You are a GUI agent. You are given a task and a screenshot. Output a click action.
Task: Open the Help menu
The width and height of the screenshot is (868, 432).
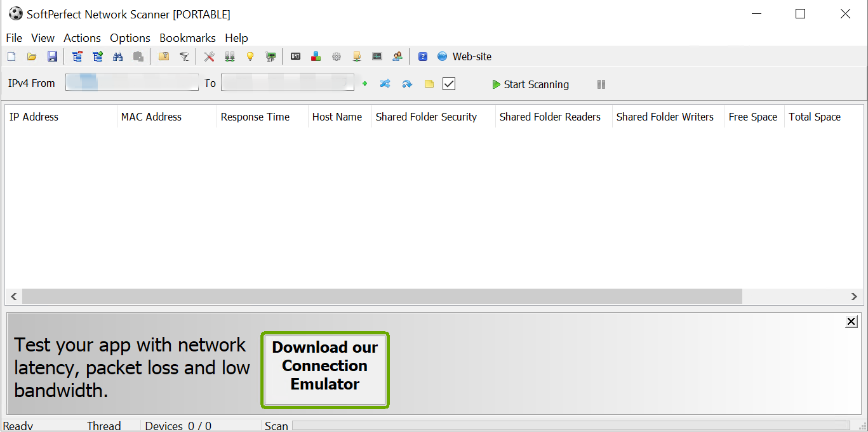click(236, 38)
